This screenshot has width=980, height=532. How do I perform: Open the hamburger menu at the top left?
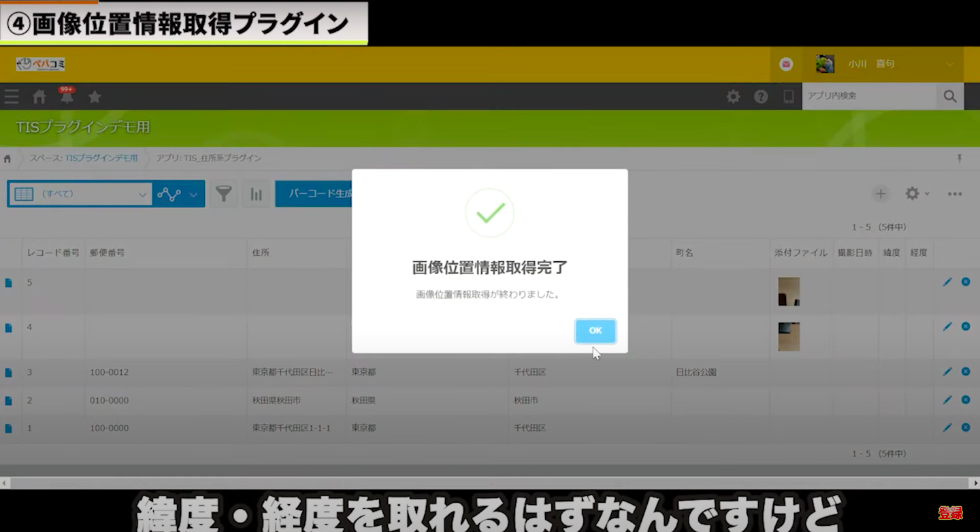coord(12,97)
